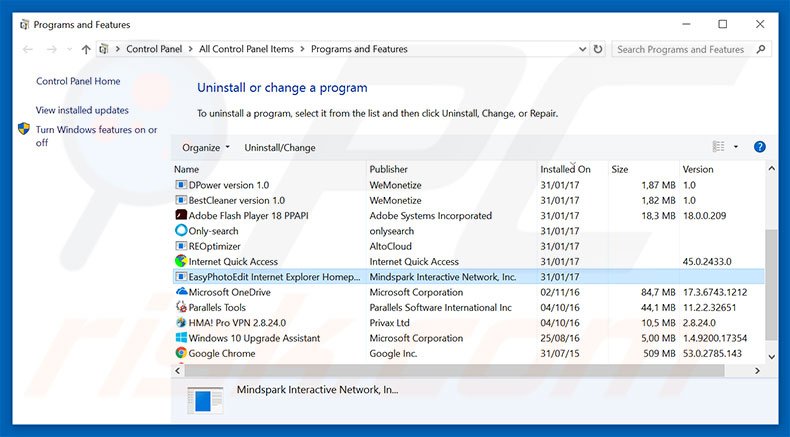The image size is (790, 437).
Task: Expand chevron after Control Panel breadcrumb
Action: coord(191,49)
